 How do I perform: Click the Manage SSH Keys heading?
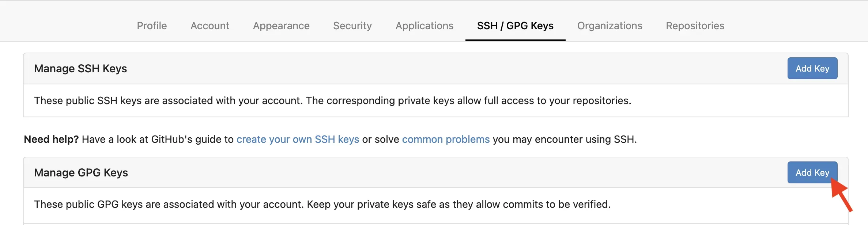pos(80,69)
